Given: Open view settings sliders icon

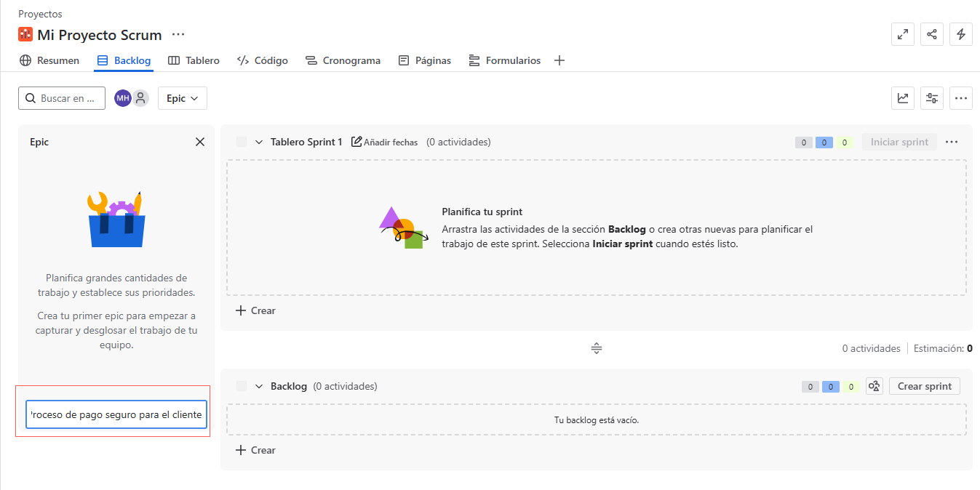Looking at the screenshot, I should [x=932, y=98].
